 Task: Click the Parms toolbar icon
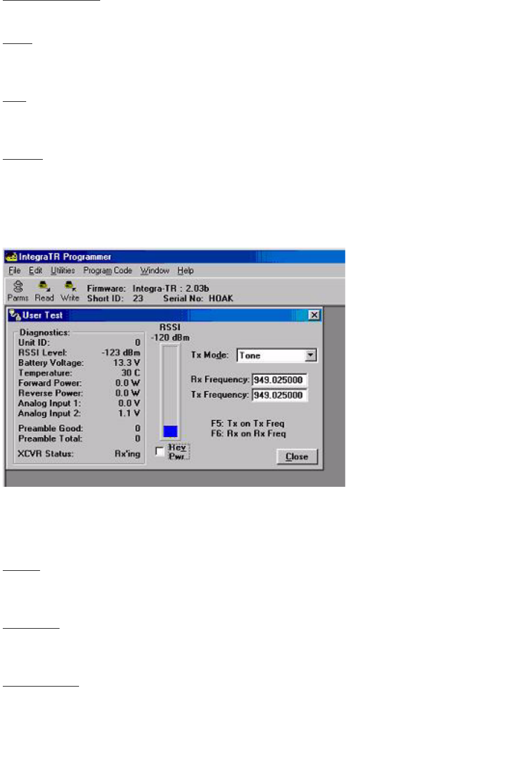pos(18,292)
